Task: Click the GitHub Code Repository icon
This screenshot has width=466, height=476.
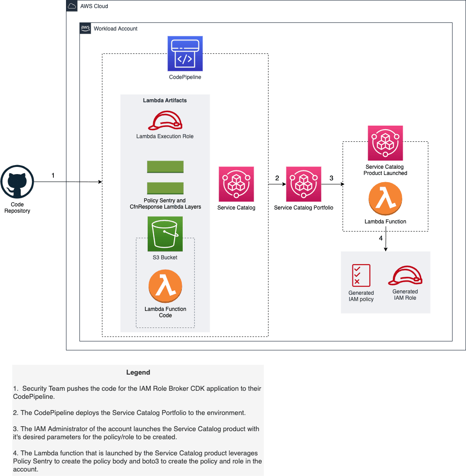Action: point(17,182)
